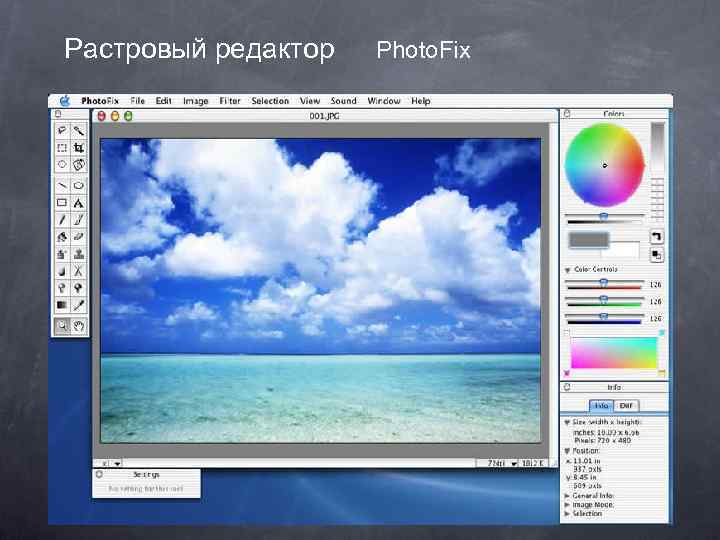Pick a color from the rainbow spectrum box

(x=614, y=353)
